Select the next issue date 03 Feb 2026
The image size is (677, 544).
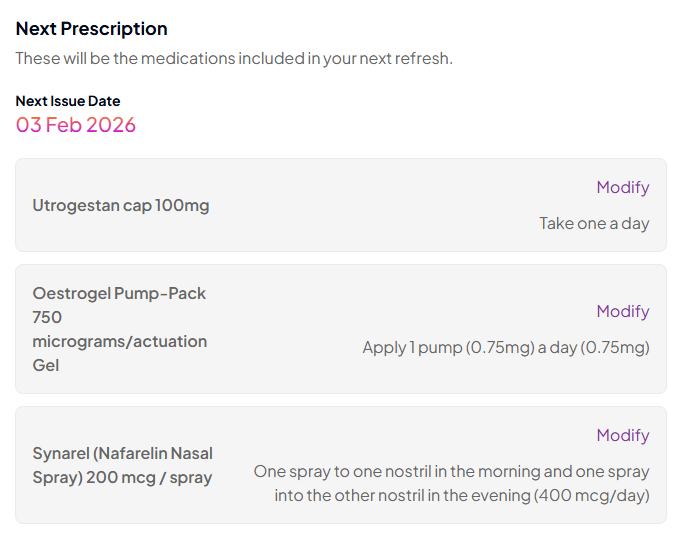click(x=76, y=125)
